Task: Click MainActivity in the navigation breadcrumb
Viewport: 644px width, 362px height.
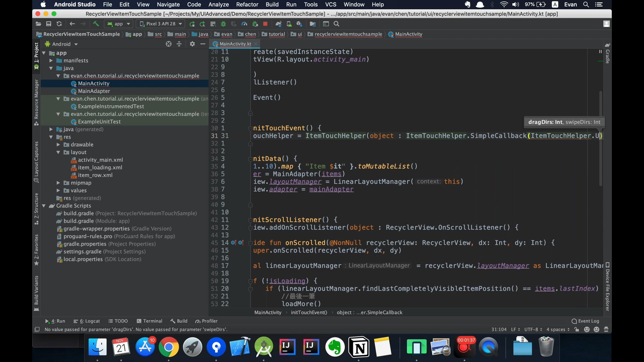Action: (408, 34)
